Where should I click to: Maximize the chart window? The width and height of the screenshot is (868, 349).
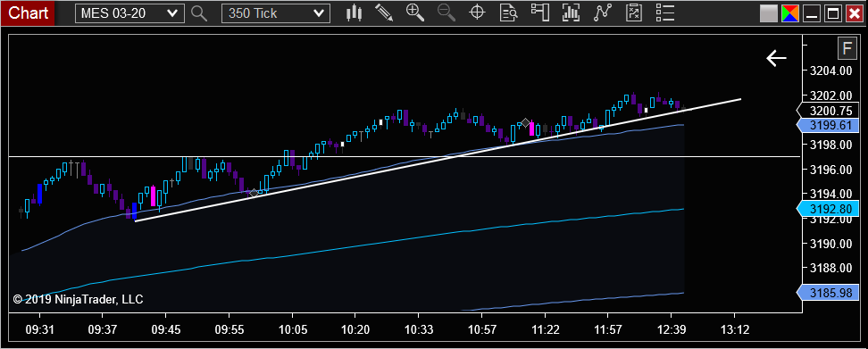pos(832,13)
